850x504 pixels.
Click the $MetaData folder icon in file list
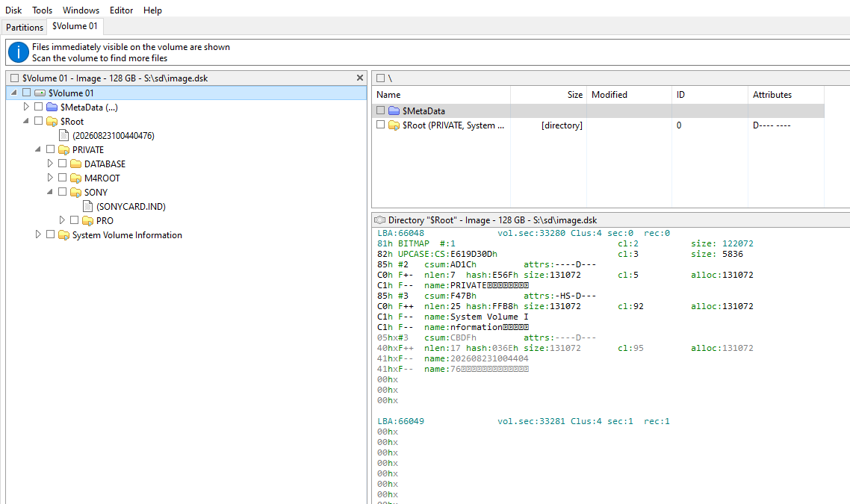pos(394,111)
